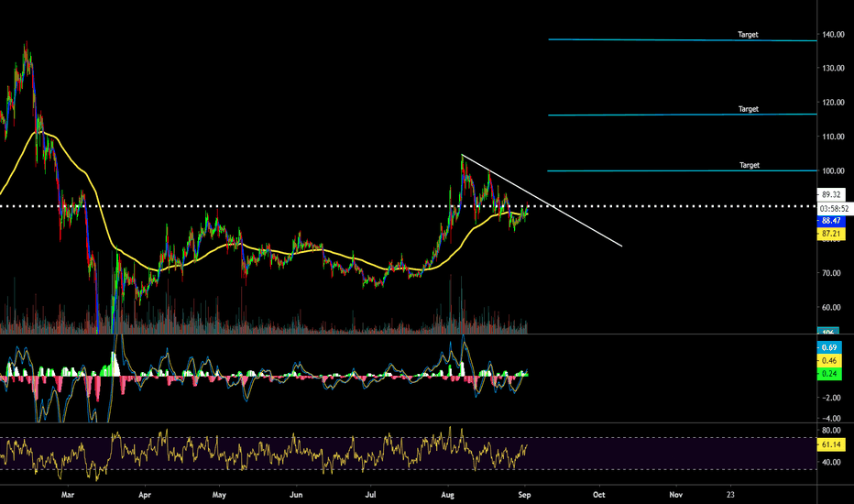Click the 120.00 price axis label

(x=833, y=103)
